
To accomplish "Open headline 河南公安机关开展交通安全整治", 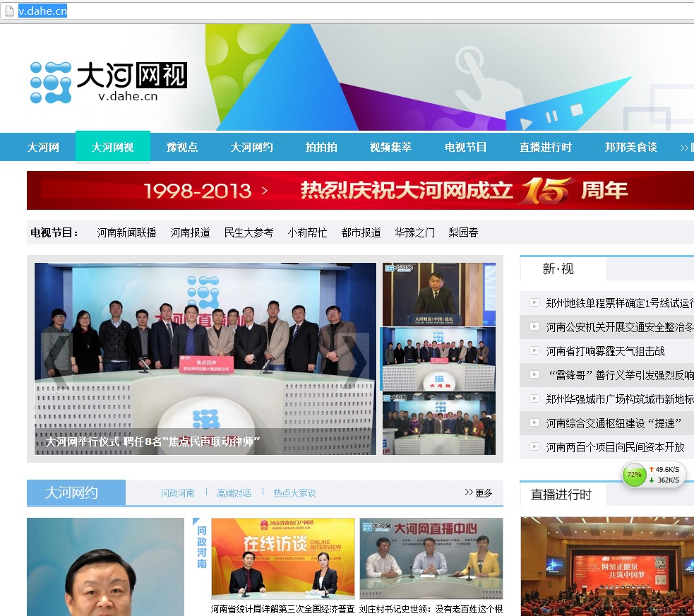I will click(620, 327).
